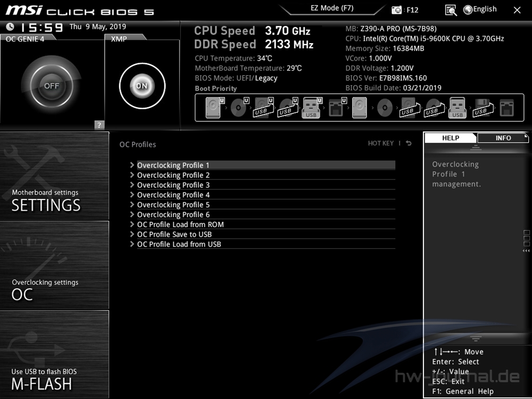
Task: Select the legacy USB CD/DVD boot device
Action: (x=434, y=107)
